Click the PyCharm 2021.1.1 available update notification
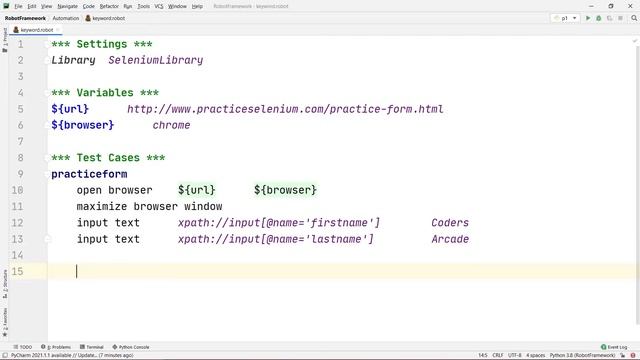 [x=72, y=356]
